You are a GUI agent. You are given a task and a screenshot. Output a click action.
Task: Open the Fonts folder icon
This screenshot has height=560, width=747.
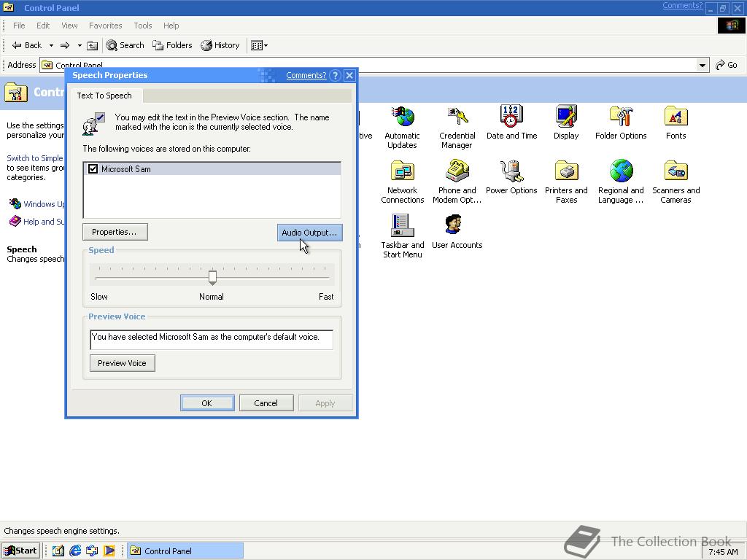click(x=676, y=122)
